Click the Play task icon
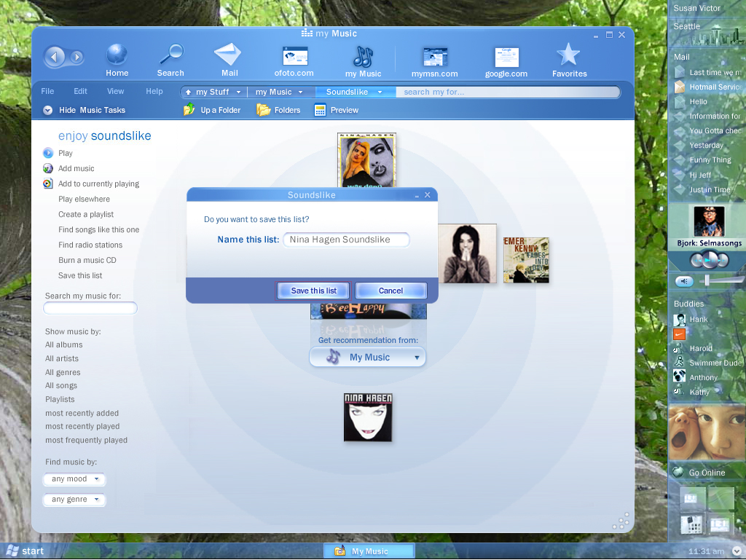This screenshot has width=746, height=560. pyautogui.click(x=48, y=153)
